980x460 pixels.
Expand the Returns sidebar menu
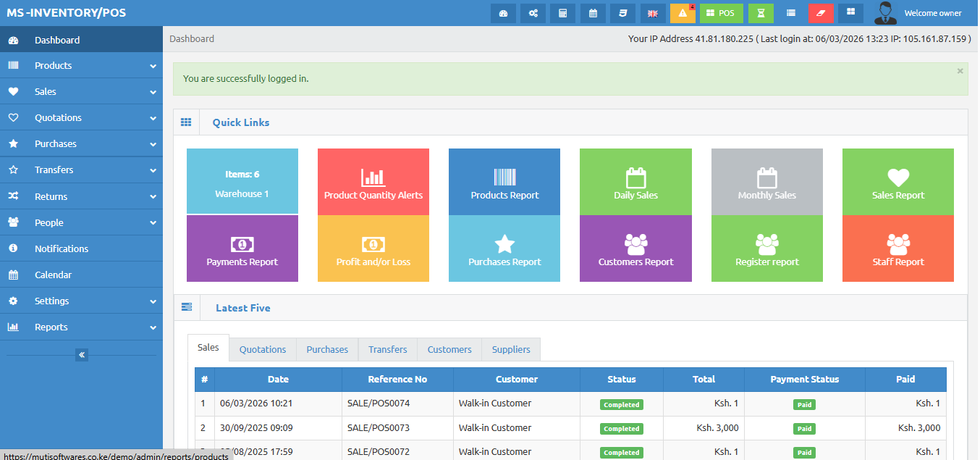pos(81,196)
